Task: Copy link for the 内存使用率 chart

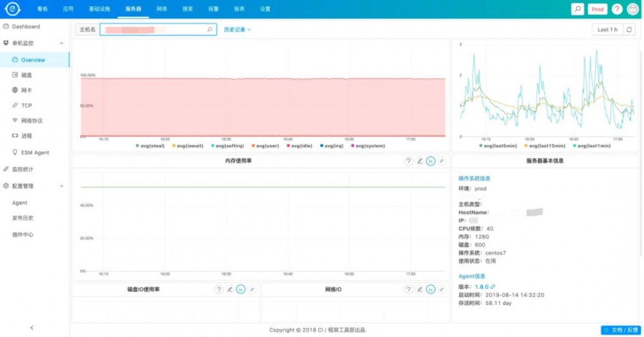Action: point(442,161)
